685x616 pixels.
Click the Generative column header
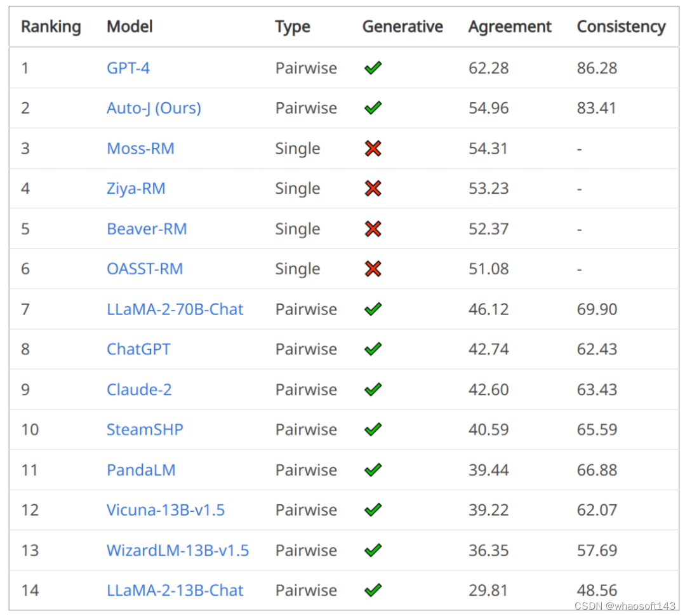click(x=402, y=27)
